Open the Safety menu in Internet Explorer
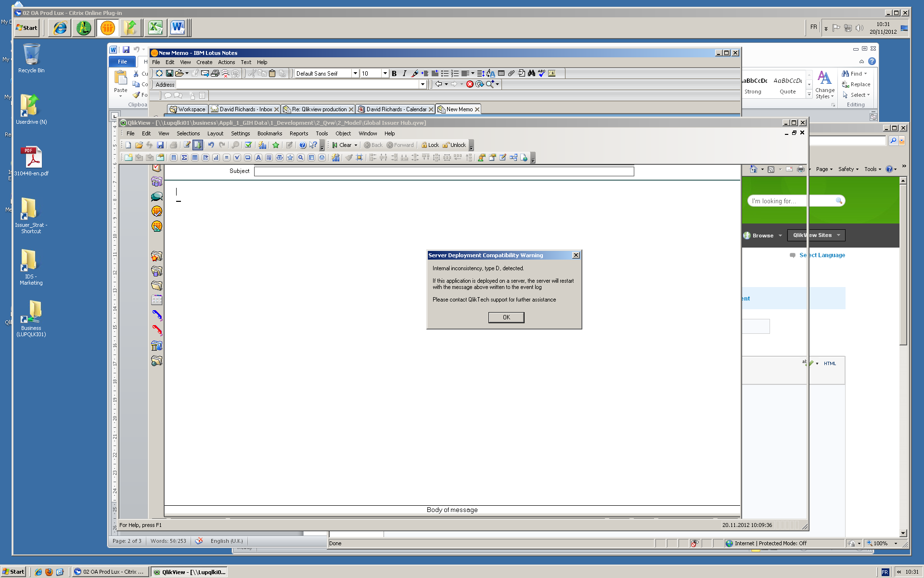This screenshot has height=578, width=924. pos(848,169)
